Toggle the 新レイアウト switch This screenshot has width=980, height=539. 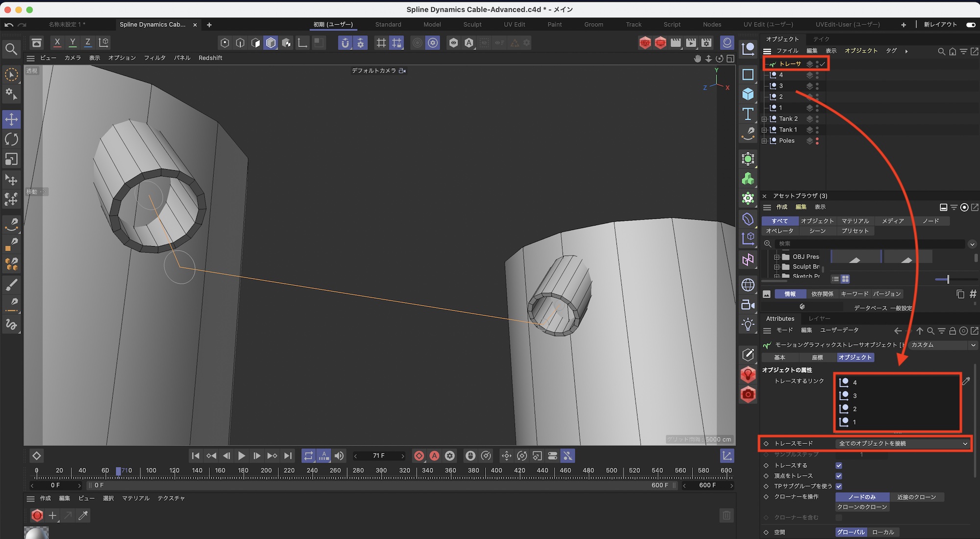point(970,25)
